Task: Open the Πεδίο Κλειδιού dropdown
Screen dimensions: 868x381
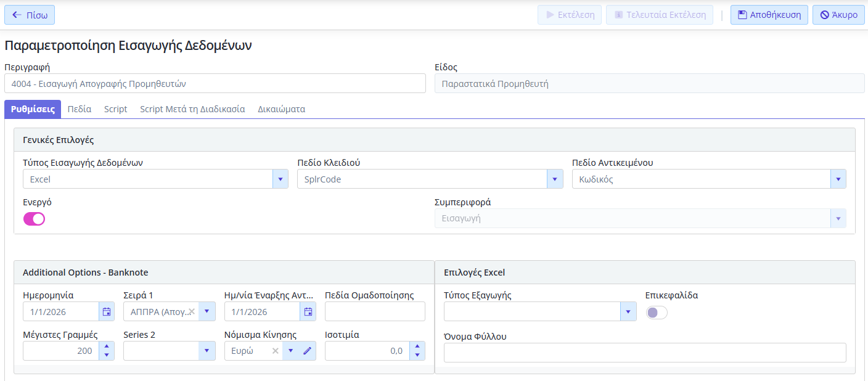Action: pyautogui.click(x=555, y=179)
